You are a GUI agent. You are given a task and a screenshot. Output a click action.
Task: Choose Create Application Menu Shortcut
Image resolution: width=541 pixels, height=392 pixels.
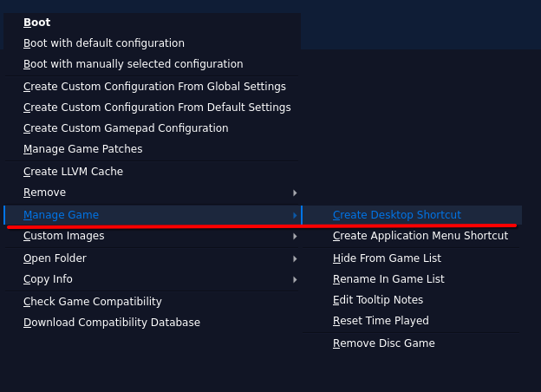[420, 236]
